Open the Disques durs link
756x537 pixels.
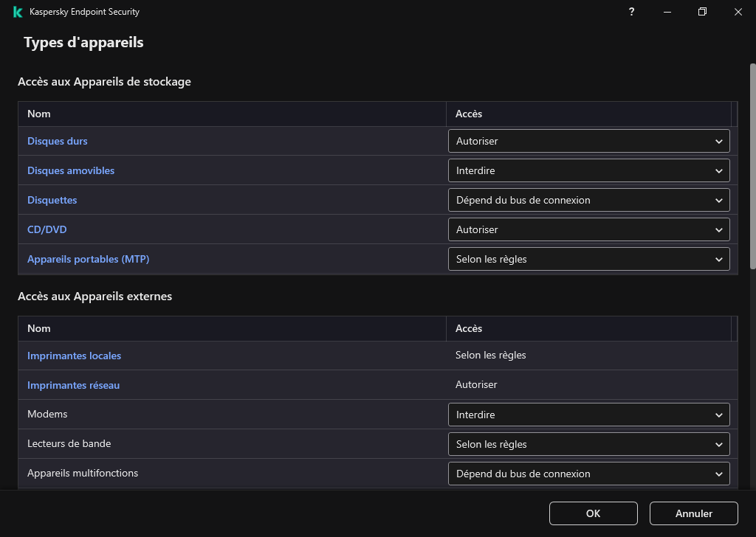pos(58,141)
